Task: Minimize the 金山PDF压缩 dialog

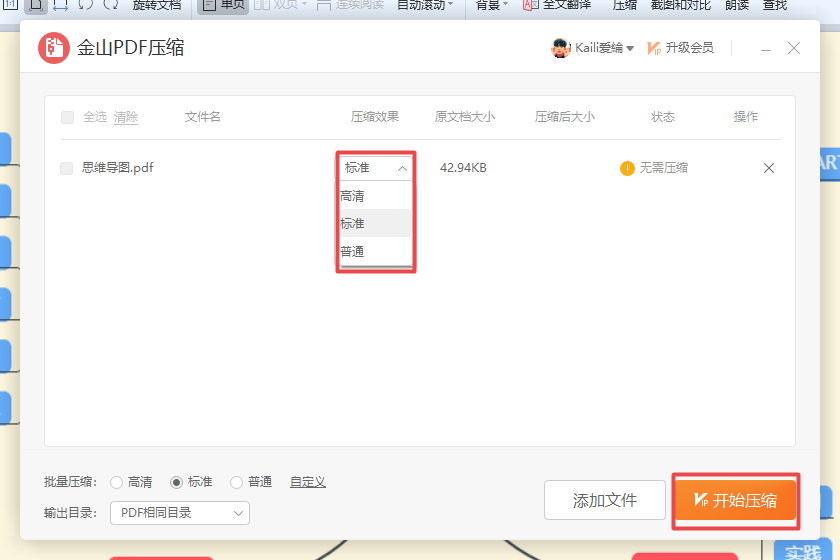Action: (766, 49)
